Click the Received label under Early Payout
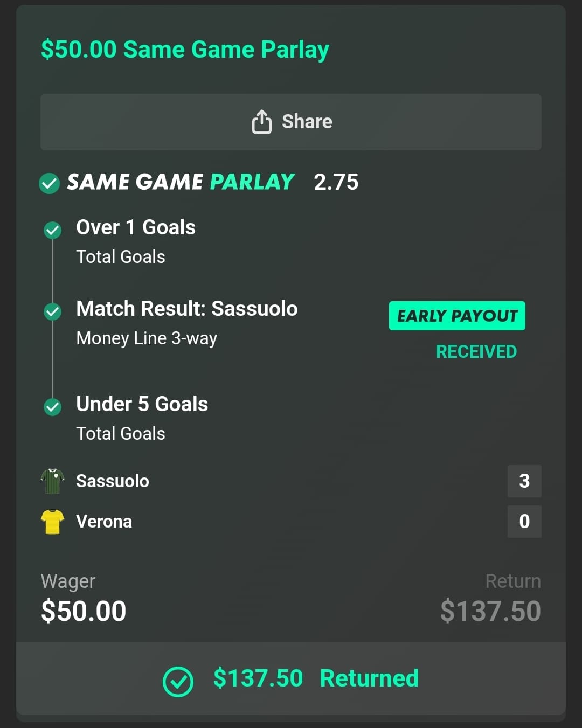 click(476, 352)
